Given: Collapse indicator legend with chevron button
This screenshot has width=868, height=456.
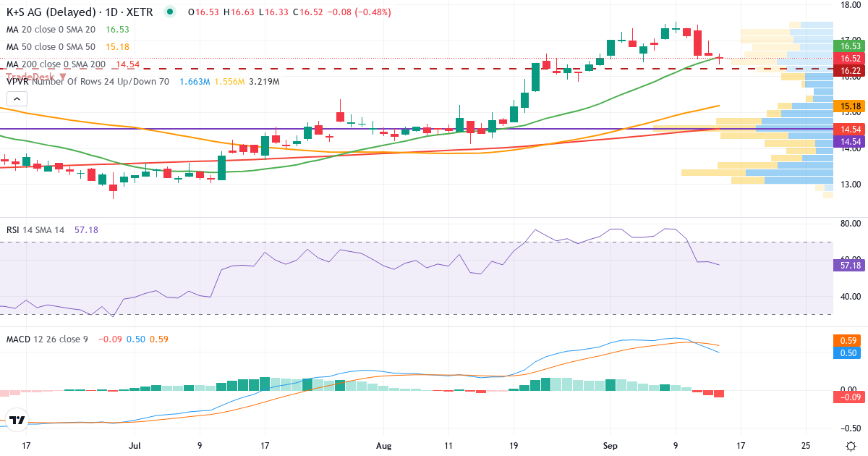Looking at the screenshot, I should pos(18,100).
